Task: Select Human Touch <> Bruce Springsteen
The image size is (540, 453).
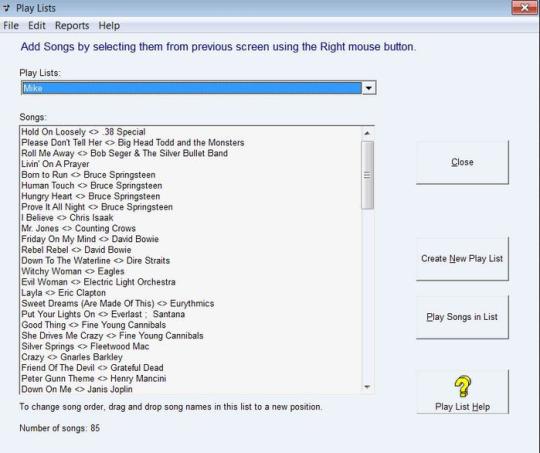Action: coord(191,185)
